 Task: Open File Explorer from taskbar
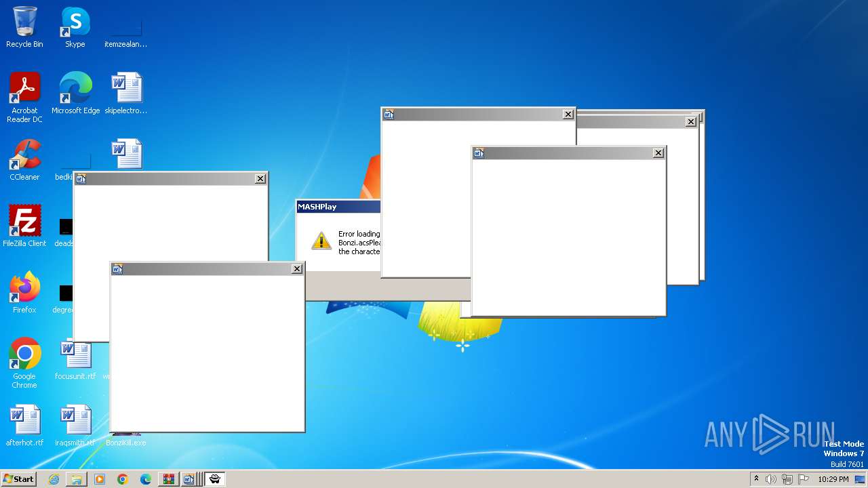coord(77,479)
